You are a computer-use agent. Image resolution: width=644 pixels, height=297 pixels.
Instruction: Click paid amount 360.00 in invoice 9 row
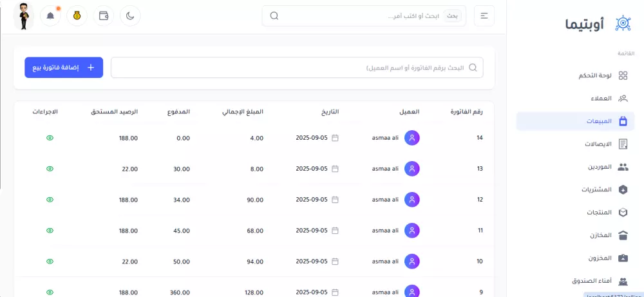tap(178, 292)
